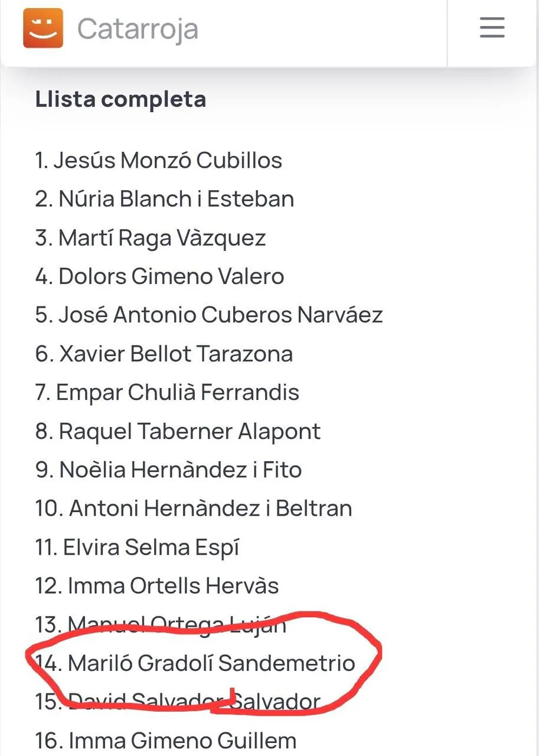The image size is (539, 756).
Task: Select Núria Blanch i Esteban entry
Action: tap(164, 199)
